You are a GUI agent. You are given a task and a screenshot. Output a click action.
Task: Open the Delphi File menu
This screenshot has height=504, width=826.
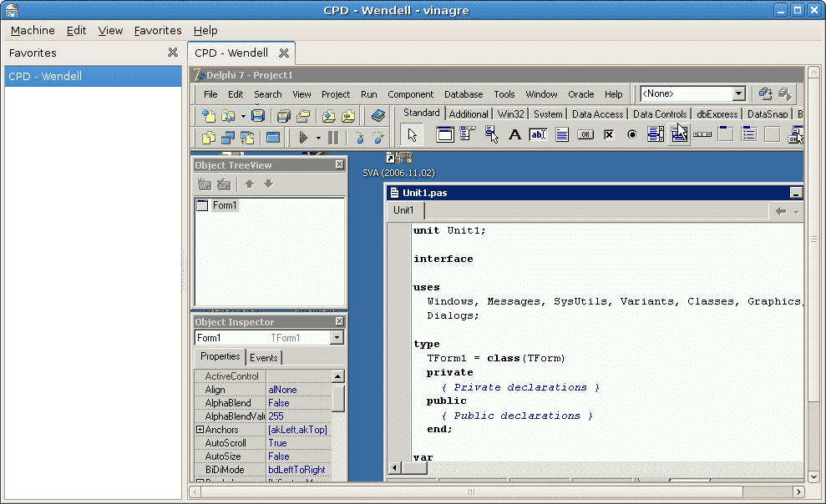point(210,94)
